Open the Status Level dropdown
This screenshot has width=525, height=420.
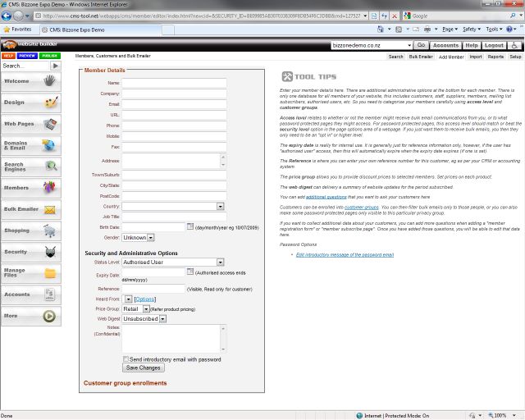pyautogui.click(x=220, y=262)
